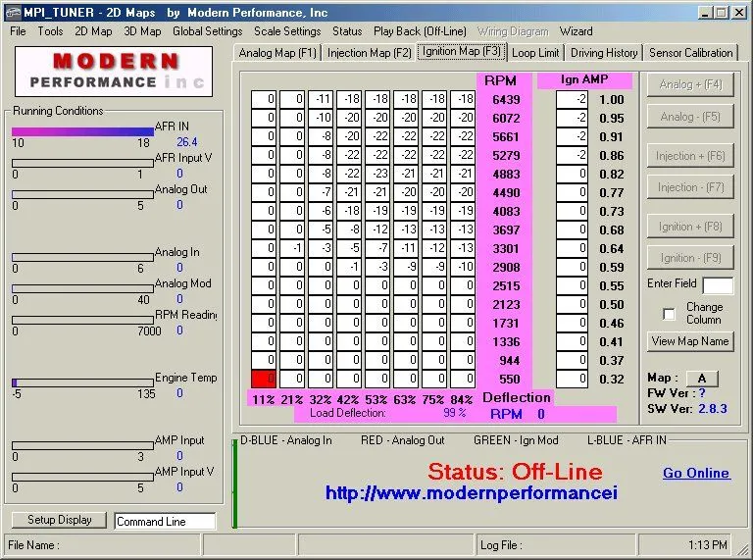The height and width of the screenshot is (560, 753).
Task: Open the Global Settings menu
Action: click(207, 31)
